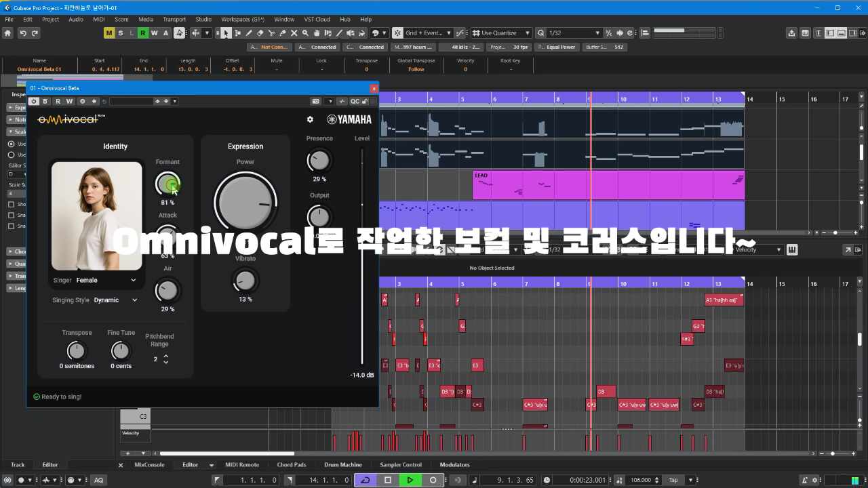This screenshot has width=868, height=488.
Task: Toggle global Write (W) automation button
Action: (x=154, y=33)
